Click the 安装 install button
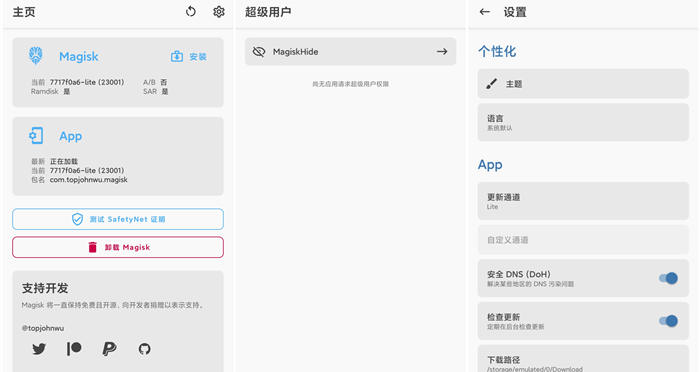The image size is (700, 372). [x=189, y=56]
